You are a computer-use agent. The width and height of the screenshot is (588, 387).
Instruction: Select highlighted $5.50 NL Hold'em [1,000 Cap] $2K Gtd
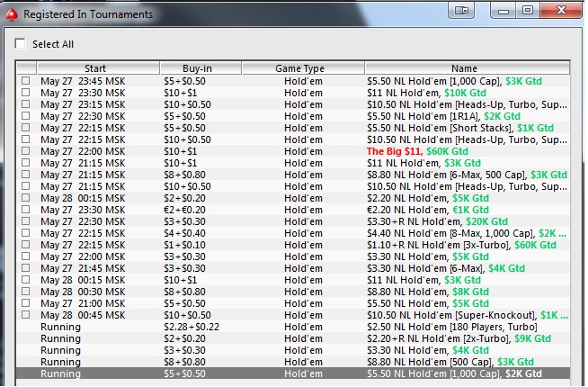[x=293, y=373]
